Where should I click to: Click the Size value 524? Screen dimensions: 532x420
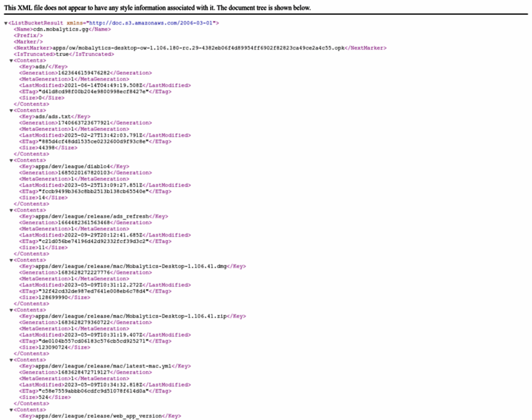(43, 398)
